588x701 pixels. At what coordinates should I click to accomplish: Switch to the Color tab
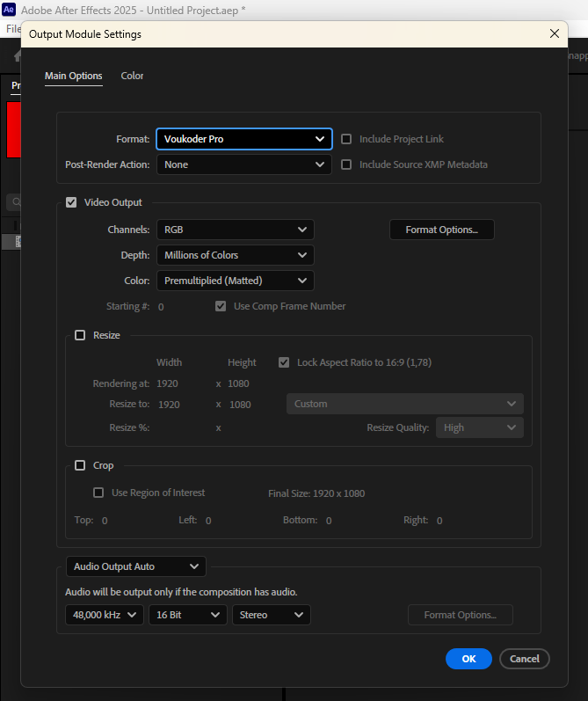pyautogui.click(x=132, y=77)
